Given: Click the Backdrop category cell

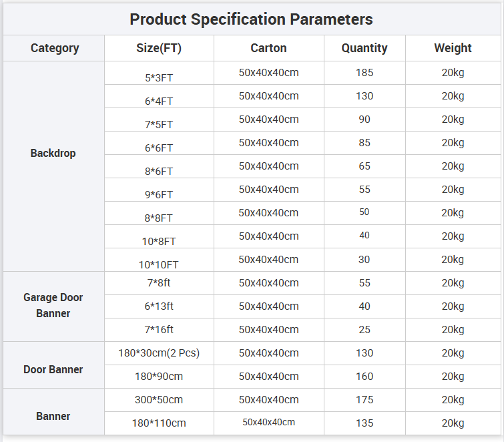Looking at the screenshot, I should tap(53, 153).
